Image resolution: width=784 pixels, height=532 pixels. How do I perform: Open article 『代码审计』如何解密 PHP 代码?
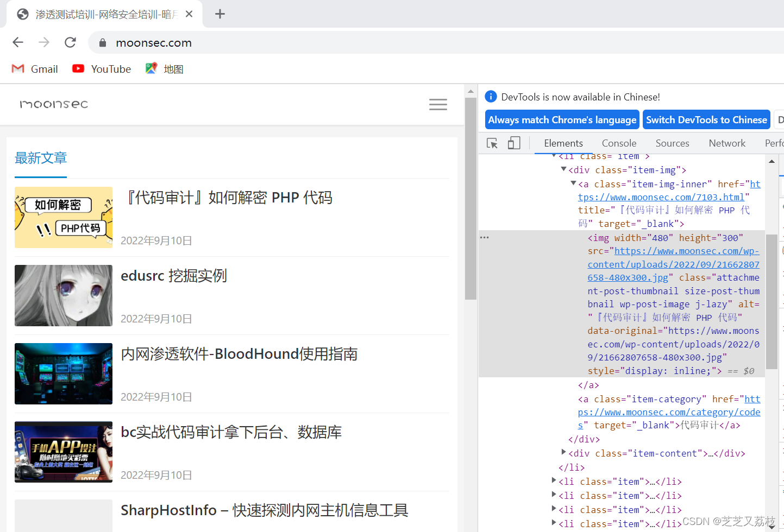(x=227, y=198)
